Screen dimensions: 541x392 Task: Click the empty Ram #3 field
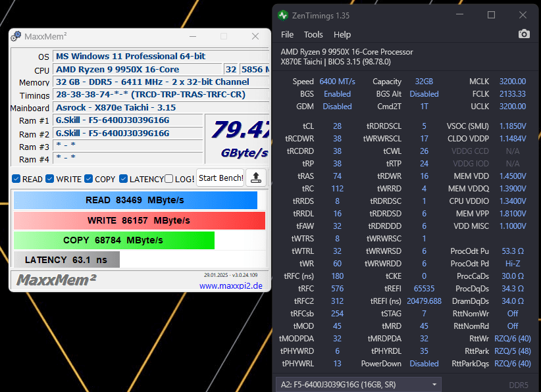coord(128,146)
